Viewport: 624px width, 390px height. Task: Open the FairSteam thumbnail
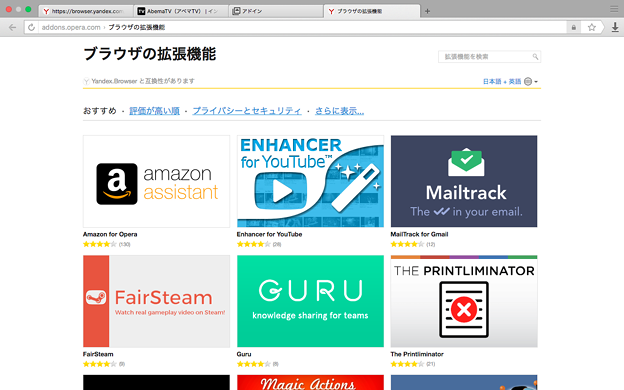[156, 301]
